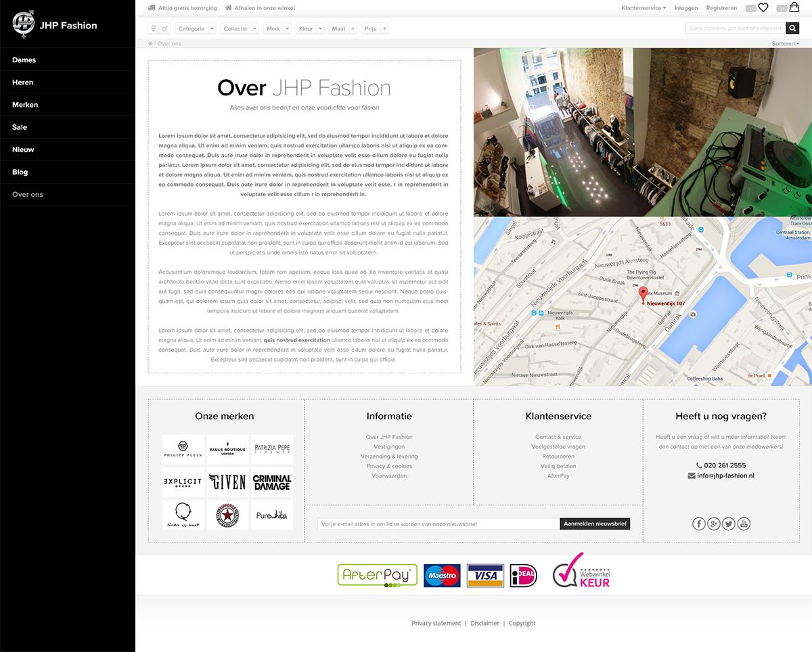
Task: Open the Google Plus social icon
Action: pos(714,523)
